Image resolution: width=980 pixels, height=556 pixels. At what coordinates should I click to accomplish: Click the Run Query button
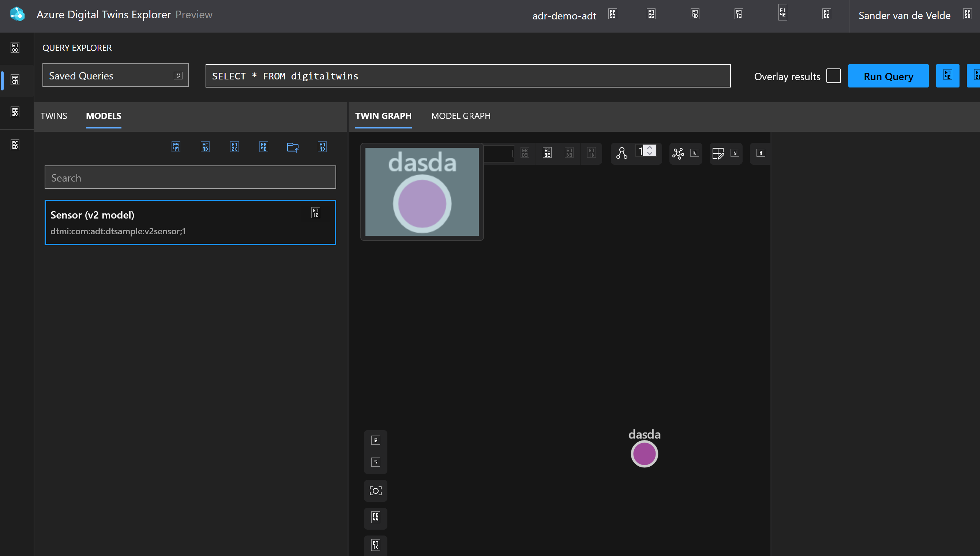point(888,76)
